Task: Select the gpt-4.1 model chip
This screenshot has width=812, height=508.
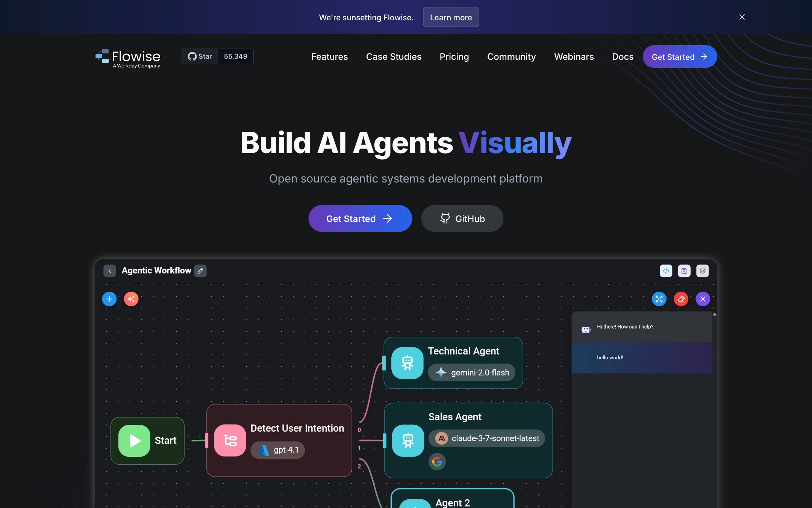Action: click(278, 450)
